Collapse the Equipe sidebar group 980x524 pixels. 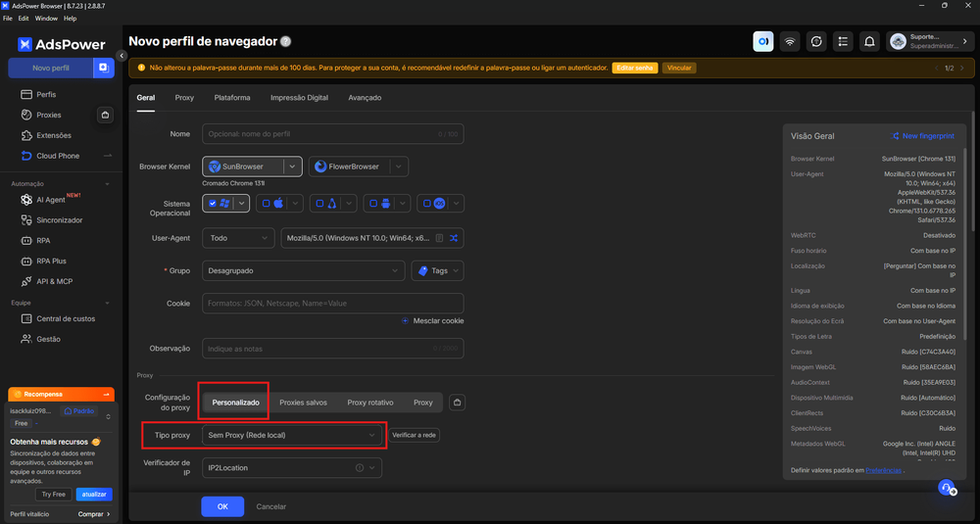[x=107, y=303]
